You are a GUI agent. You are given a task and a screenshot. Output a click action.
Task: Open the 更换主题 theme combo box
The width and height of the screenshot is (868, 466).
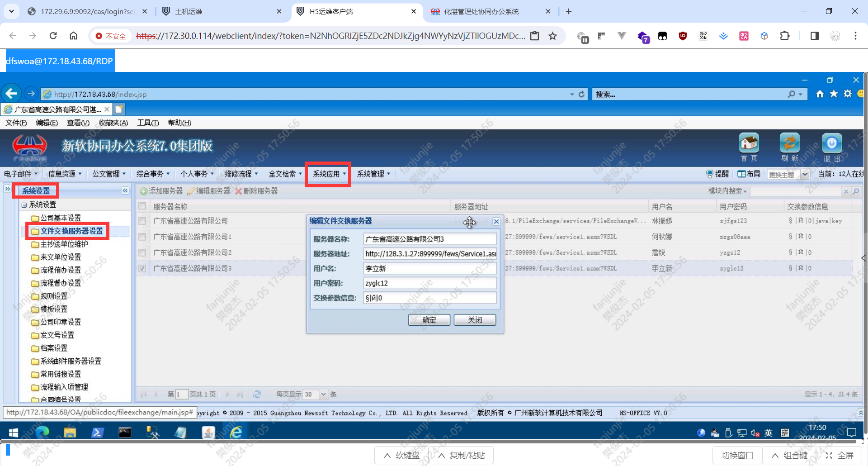[x=788, y=174]
